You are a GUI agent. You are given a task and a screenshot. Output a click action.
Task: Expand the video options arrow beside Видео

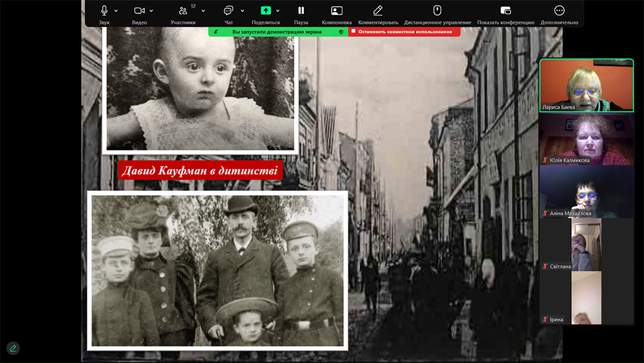click(x=151, y=11)
